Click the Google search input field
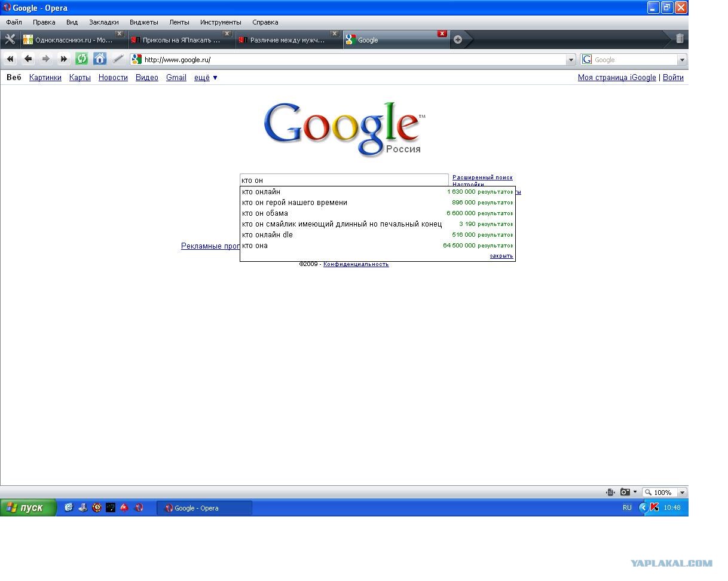728x581 pixels. (x=344, y=180)
